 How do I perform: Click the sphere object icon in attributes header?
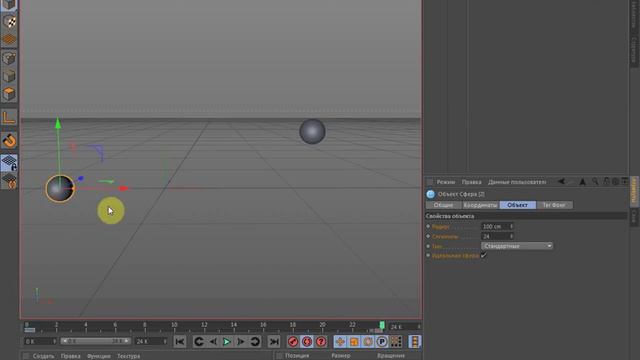431,194
